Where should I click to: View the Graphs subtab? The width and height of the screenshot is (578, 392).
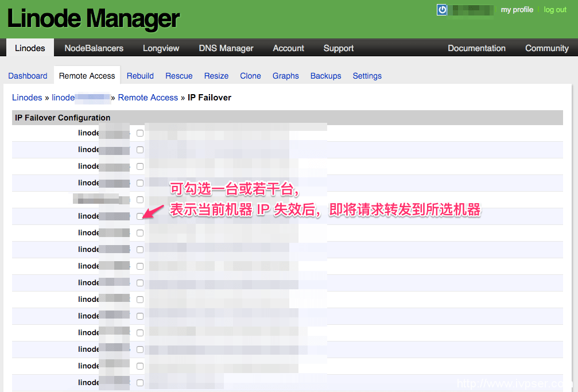pyautogui.click(x=286, y=76)
